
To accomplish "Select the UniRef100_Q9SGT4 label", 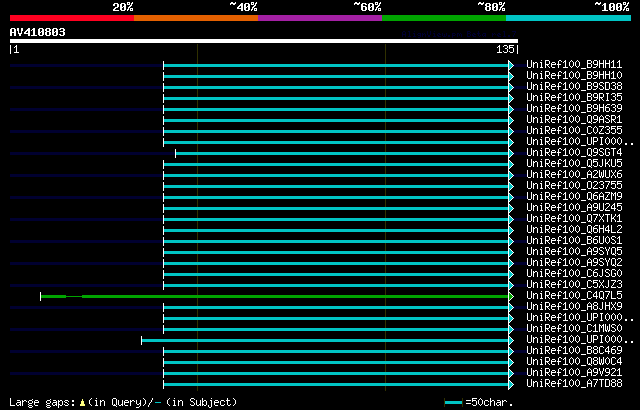I will (x=574, y=153).
